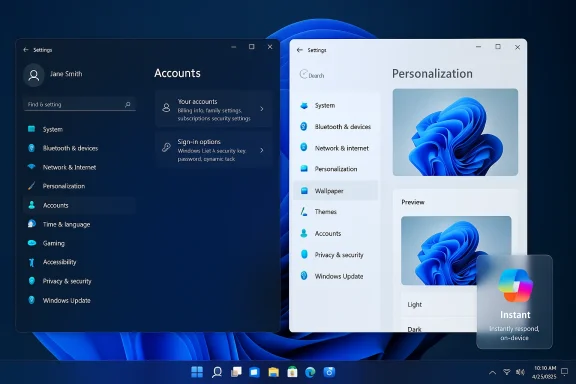Click the "Preview" label in Personalization pane
The height and width of the screenshot is (384, 576).
tap(413, 202)
